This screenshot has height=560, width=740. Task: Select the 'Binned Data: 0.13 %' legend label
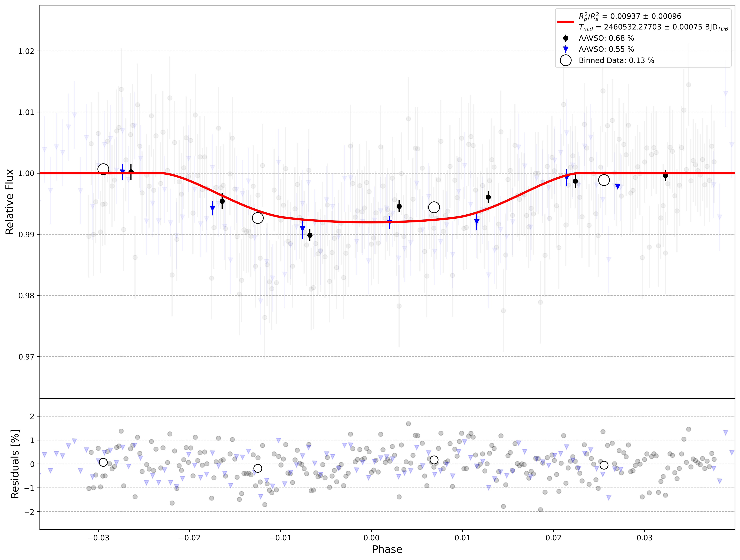pos(616,61)
